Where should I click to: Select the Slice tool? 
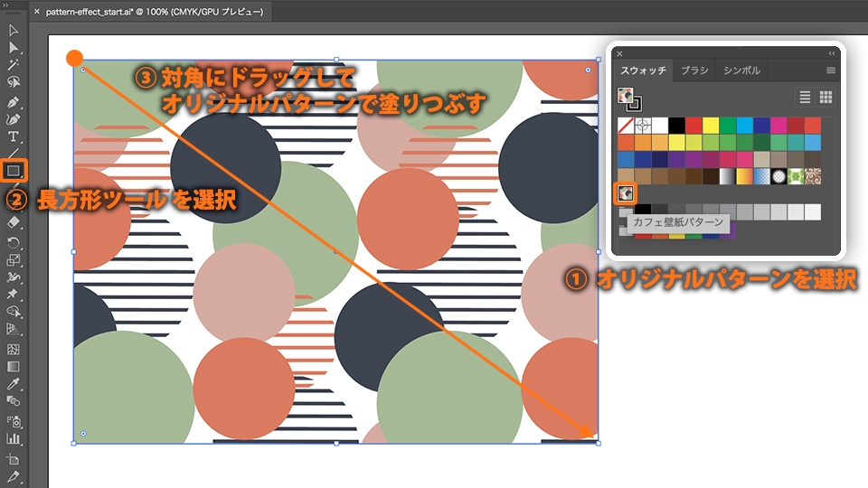pyautogui.click(x=14, y=476)
